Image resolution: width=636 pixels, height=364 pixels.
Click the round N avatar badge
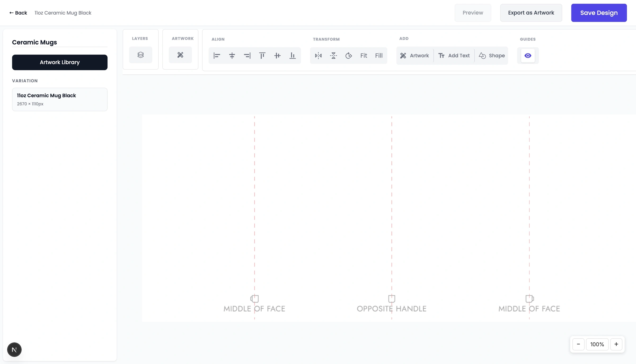coord(14,350)
